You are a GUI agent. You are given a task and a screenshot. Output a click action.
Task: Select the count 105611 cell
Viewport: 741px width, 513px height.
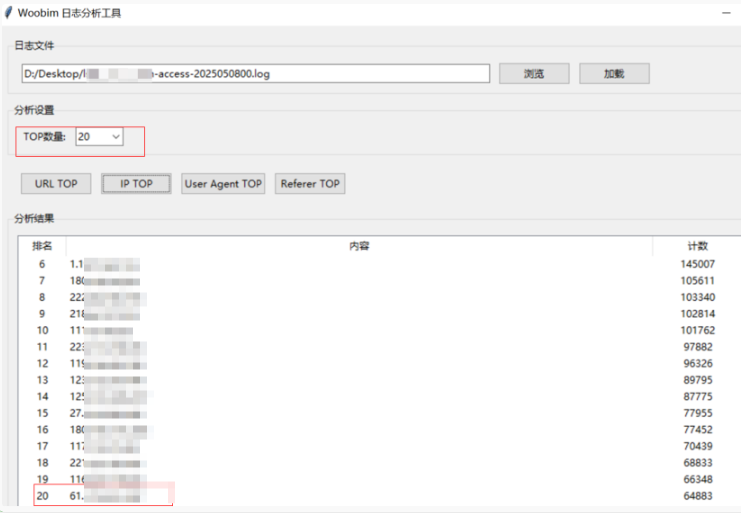(x=698, y=281)
